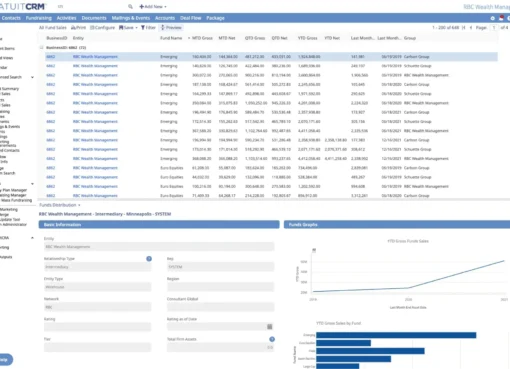Sort by the YTD Gross column header
This screenshot has height=369, width=510.
tap(307, 38)
